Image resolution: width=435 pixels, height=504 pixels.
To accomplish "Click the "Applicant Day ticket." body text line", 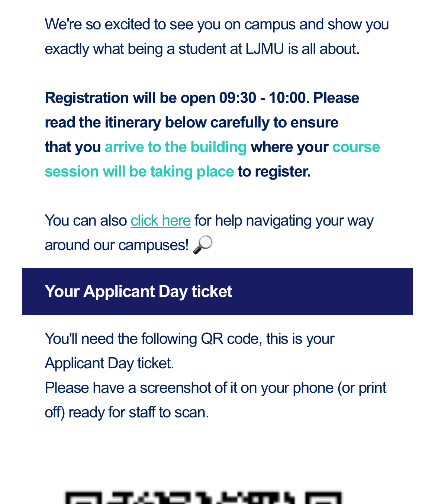I will coord(109,364).
